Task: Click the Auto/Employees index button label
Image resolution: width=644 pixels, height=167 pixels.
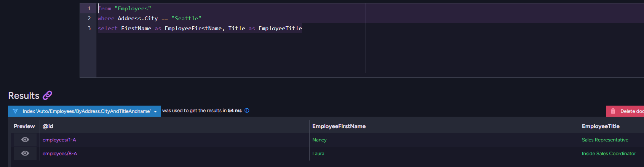Action: [86, 111]
